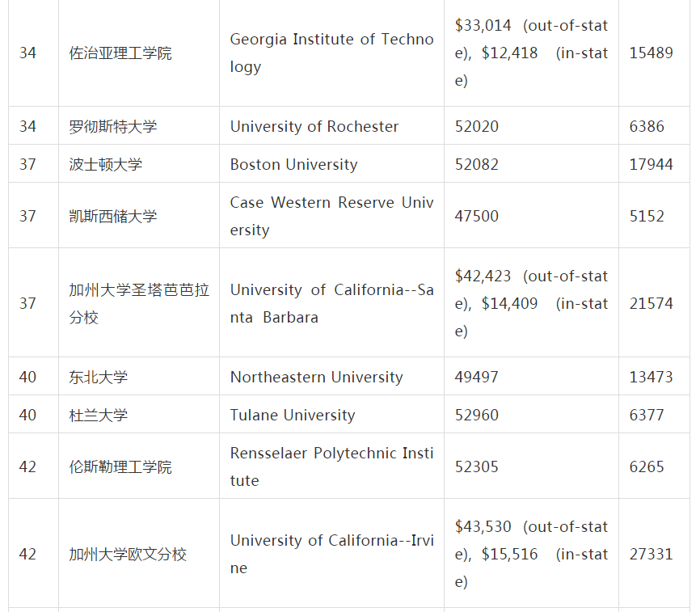Select the Chinese name 波士顿大学

[x=106, y=165]
